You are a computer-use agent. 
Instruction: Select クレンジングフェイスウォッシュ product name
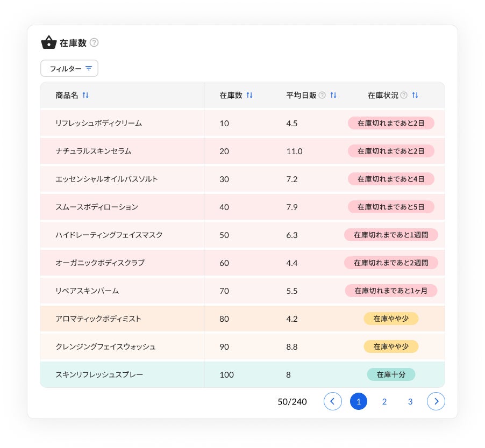click(105, 346)
